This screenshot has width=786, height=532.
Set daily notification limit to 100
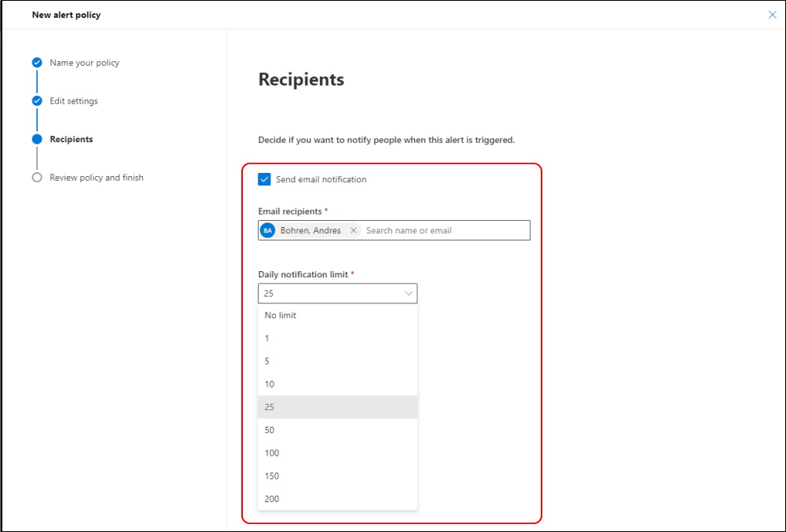point(337,453)
